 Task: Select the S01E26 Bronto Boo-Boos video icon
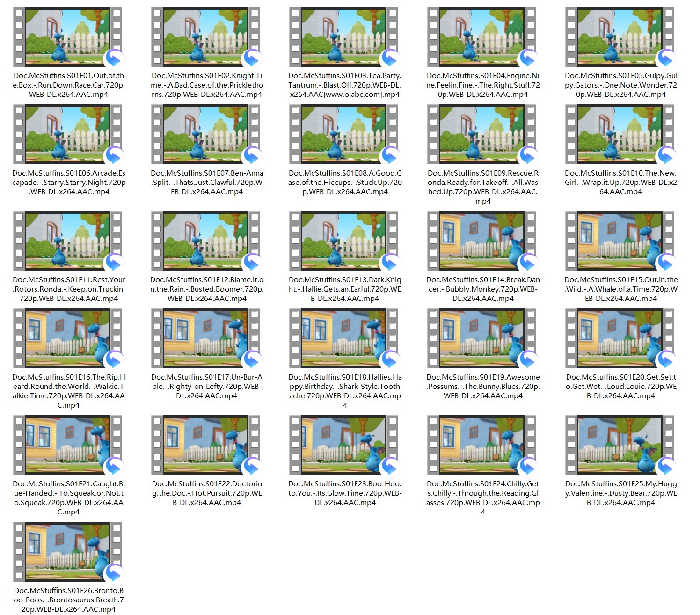click(x=68, y=552)
